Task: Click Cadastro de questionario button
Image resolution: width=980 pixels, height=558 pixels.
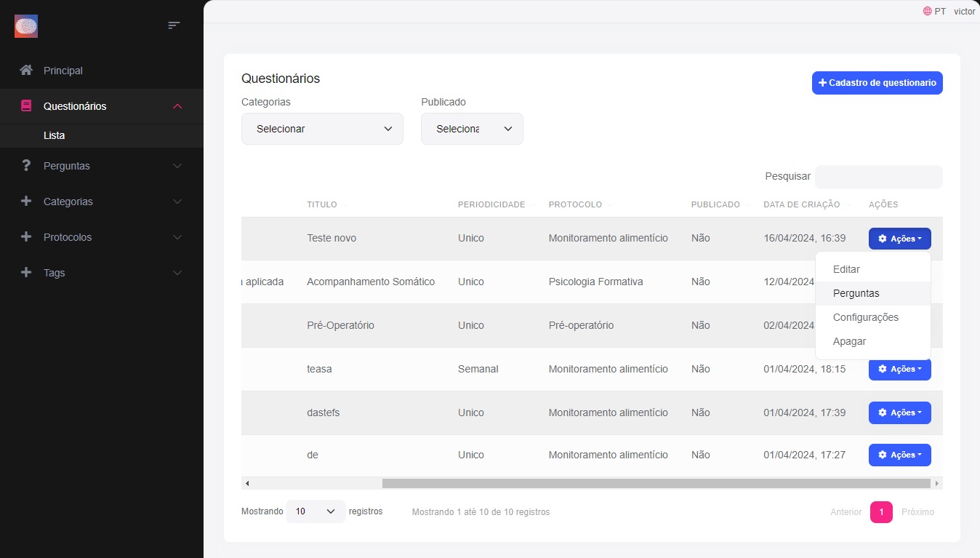Action: click(x=877, y=83)
